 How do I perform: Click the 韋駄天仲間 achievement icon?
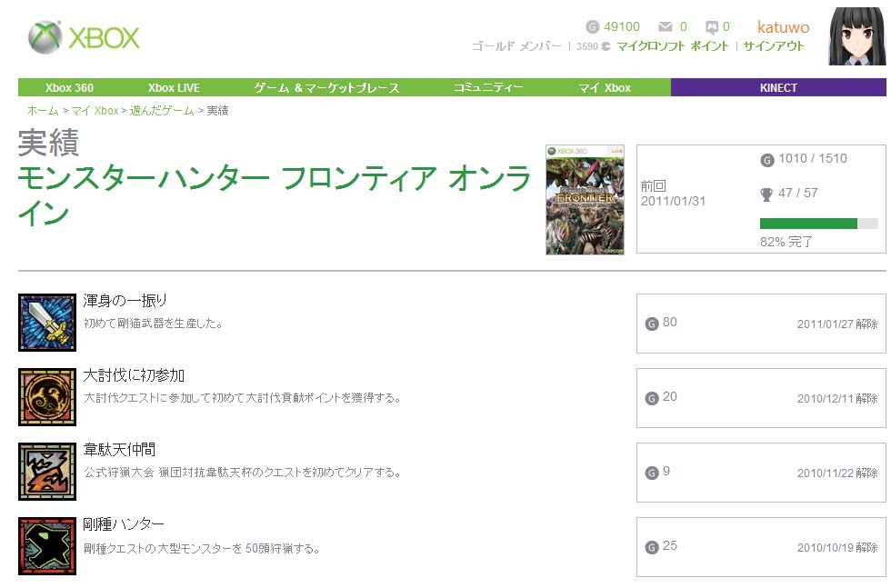tap(47, 471)
